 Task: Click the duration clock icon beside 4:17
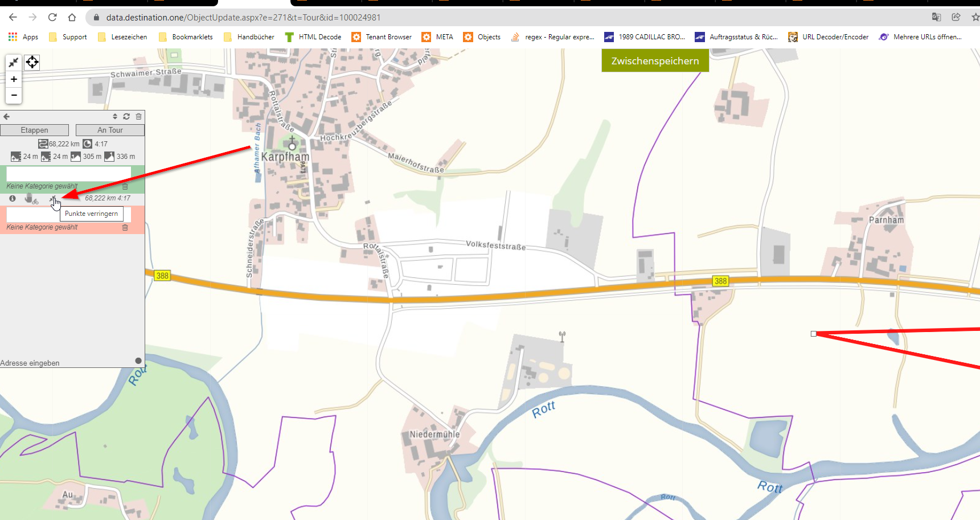click(x=87, y=144)
